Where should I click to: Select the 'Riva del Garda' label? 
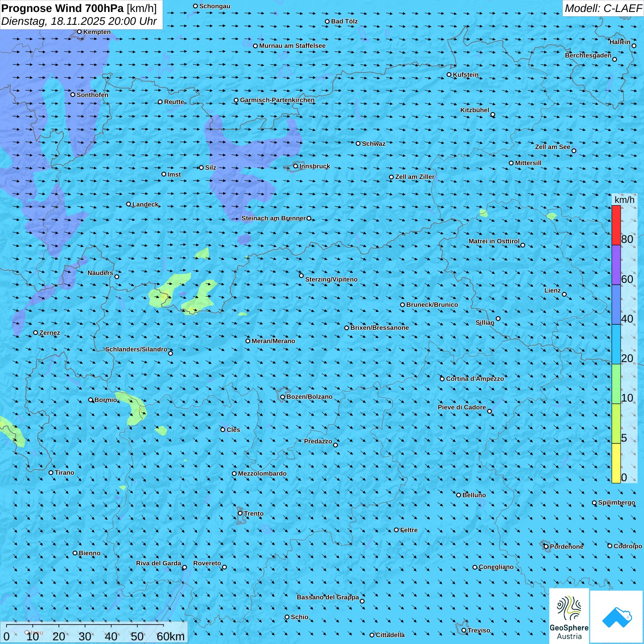[x=159, y=563]
